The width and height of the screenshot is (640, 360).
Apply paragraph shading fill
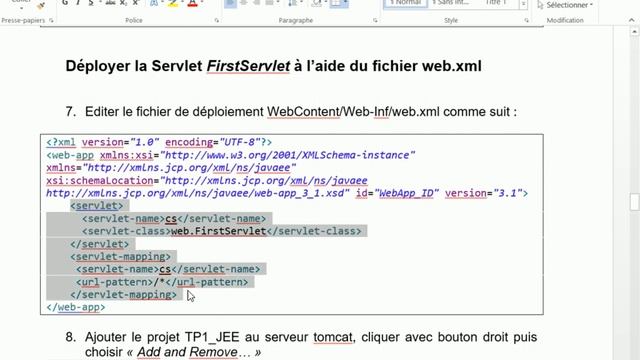coord(316,3)
